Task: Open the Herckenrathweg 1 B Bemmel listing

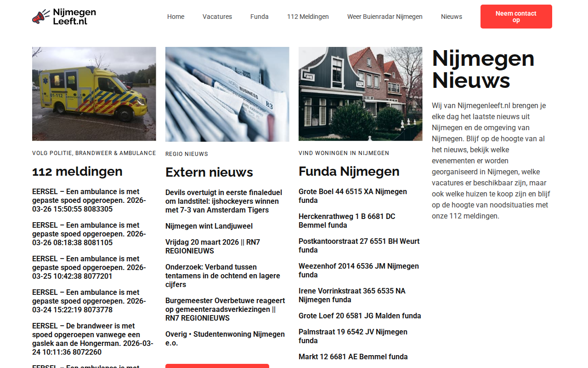Action: coord(347,221)
